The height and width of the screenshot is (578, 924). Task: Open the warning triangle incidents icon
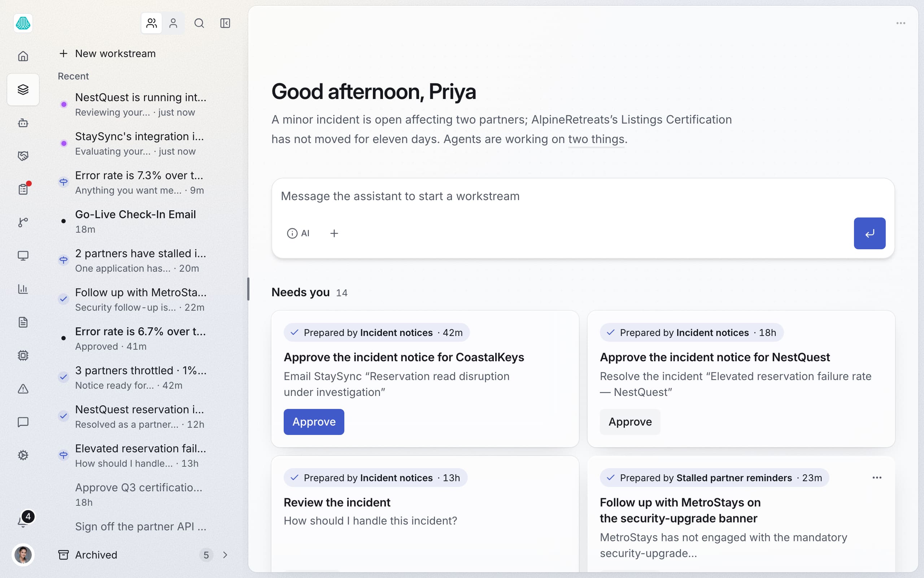pyautogui.click(x=23, y=389)
